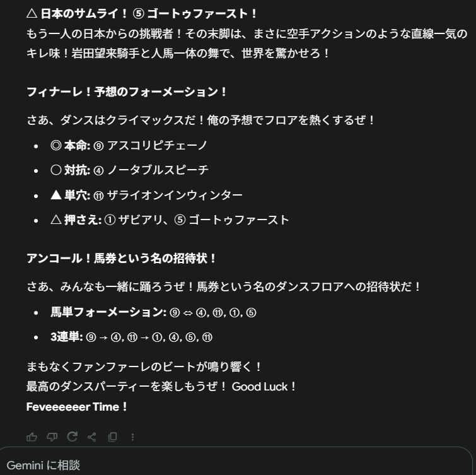Click the 'フィナーレ！予想のフォーメーション！' heading
Screen dimensions: 476x475
click(127, 92)
